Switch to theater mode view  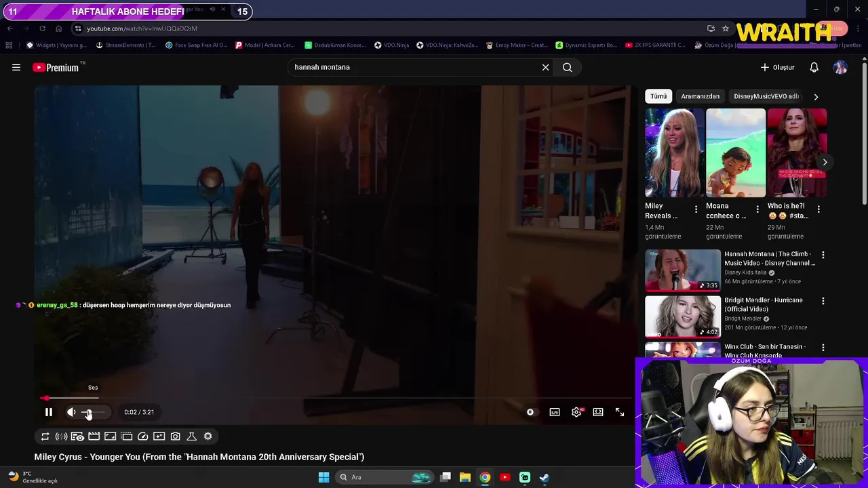point(598,412)
